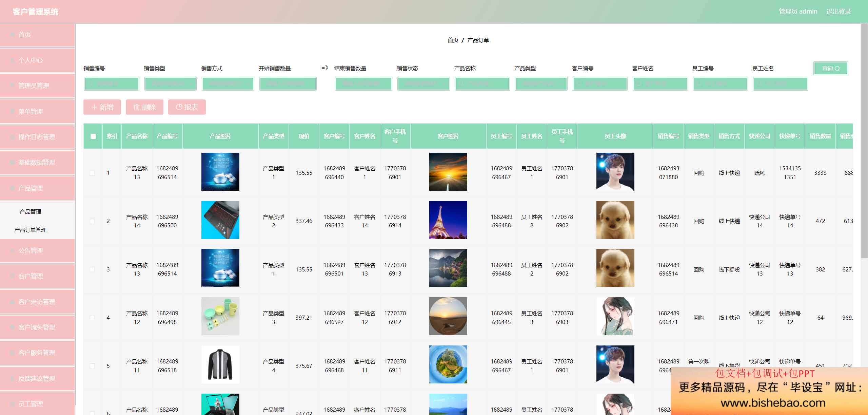Click the 管理员管理 sidebar icon
The height and width of the screenshot is (415, 868).
point(13,86)
